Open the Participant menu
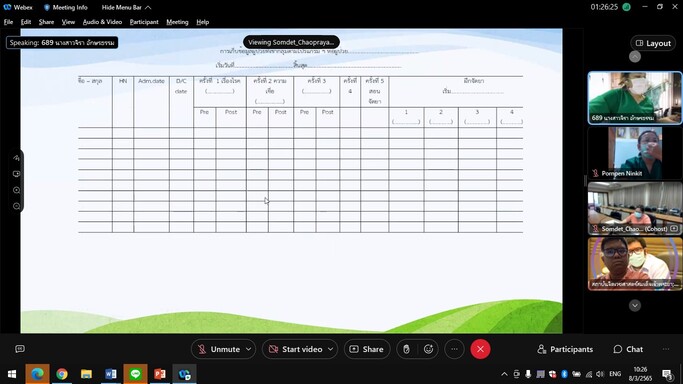The width and height of the screenshot is (683, 384). (144, 22)
